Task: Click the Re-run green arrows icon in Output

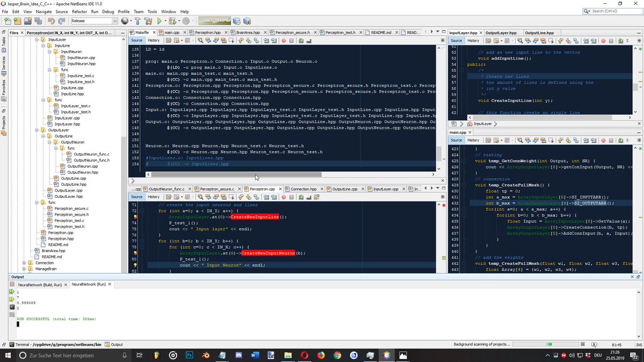Action: [11, 292]
